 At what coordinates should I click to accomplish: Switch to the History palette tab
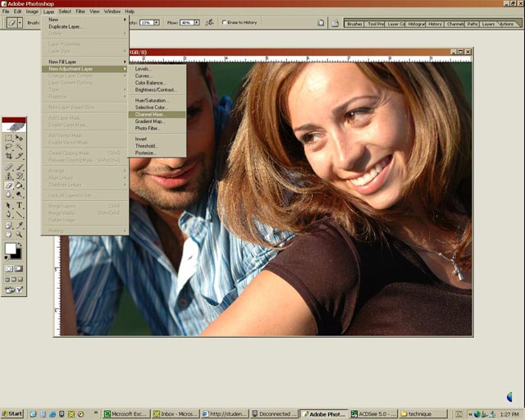click(435, 24)
